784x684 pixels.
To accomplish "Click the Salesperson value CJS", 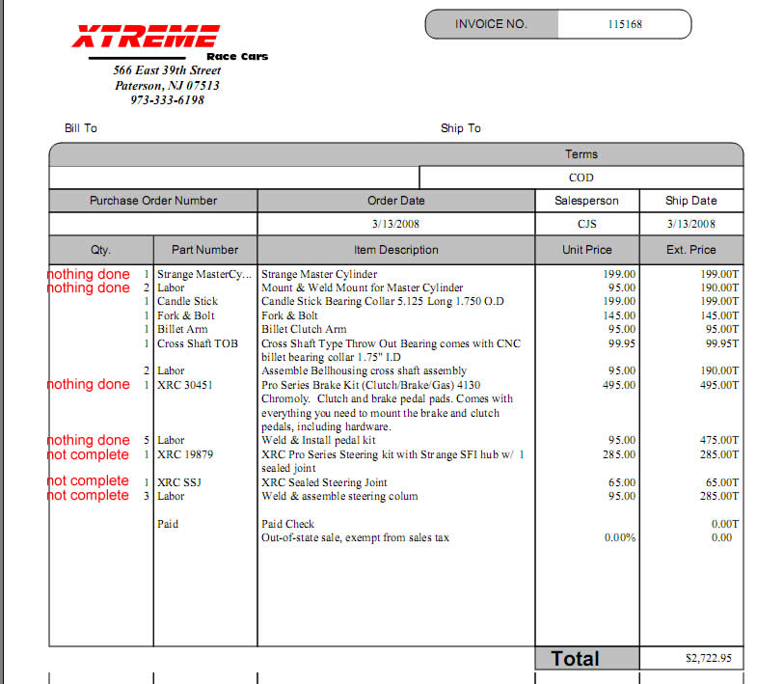I will point(586,224).
